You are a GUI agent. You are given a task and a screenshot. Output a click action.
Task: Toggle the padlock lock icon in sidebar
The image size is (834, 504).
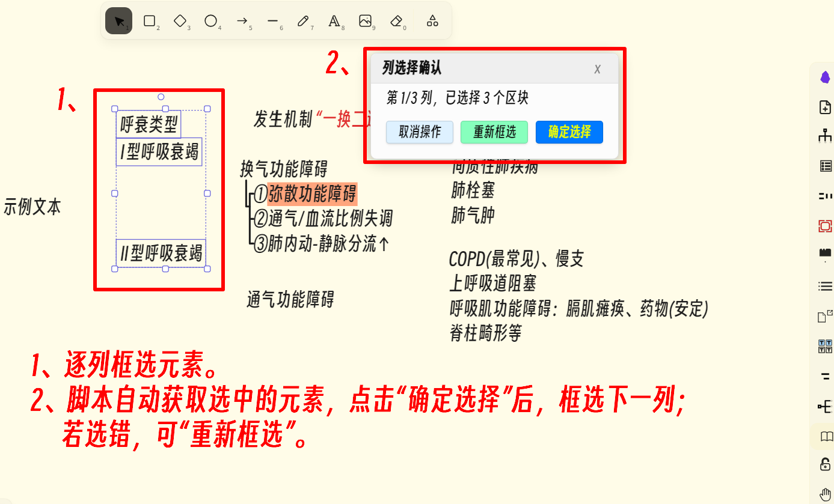[x=826, y=464]
